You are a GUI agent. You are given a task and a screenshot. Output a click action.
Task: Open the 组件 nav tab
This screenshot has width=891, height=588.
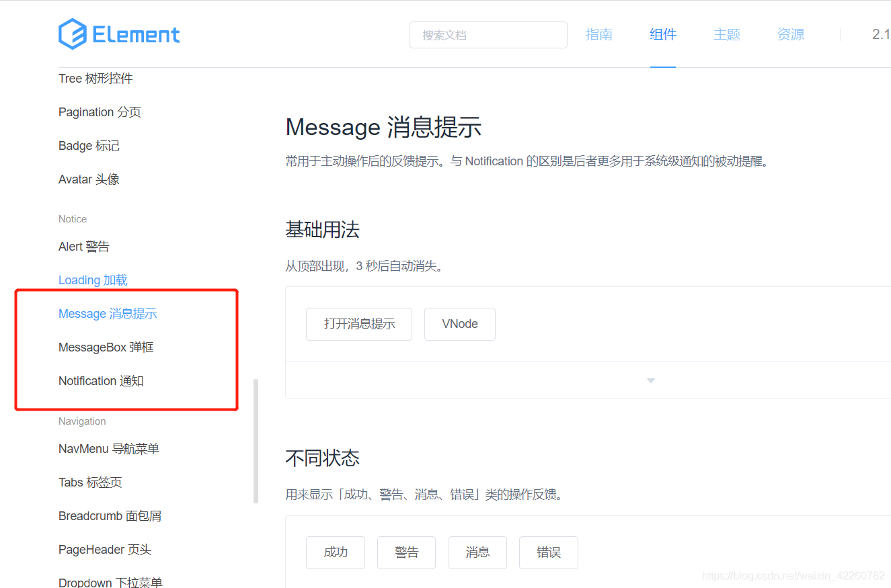[663, 34]
